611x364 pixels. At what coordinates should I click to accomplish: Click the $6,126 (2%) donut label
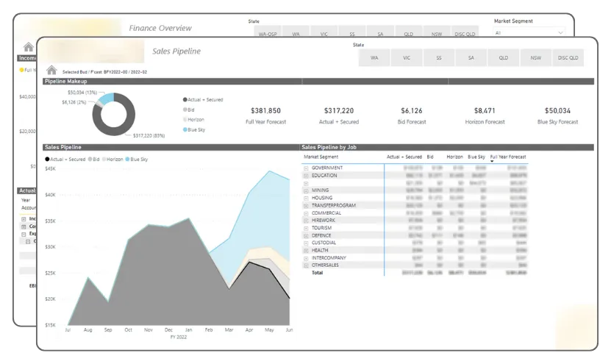tap(74, 102)
